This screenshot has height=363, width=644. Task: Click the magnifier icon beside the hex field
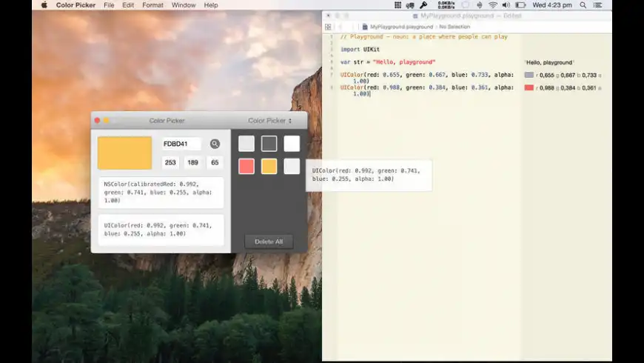(x=215, y=144)
